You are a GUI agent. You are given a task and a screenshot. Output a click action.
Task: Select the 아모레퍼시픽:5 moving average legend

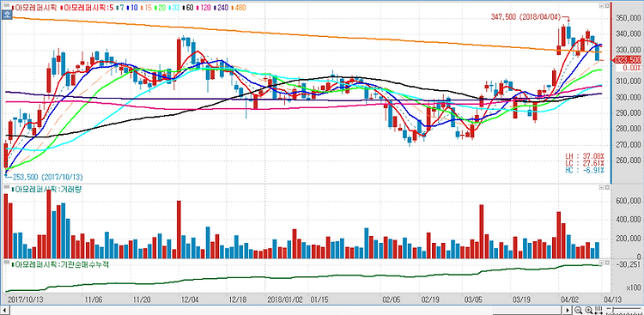86,8
